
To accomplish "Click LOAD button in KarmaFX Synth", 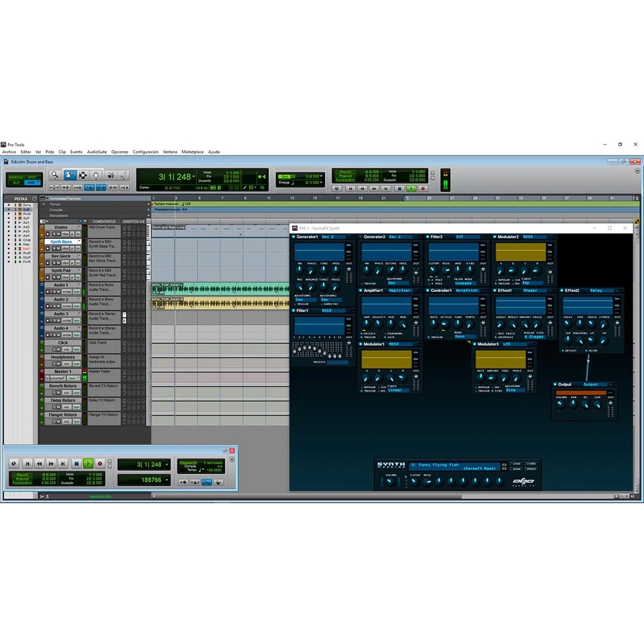I will point(517,464).
